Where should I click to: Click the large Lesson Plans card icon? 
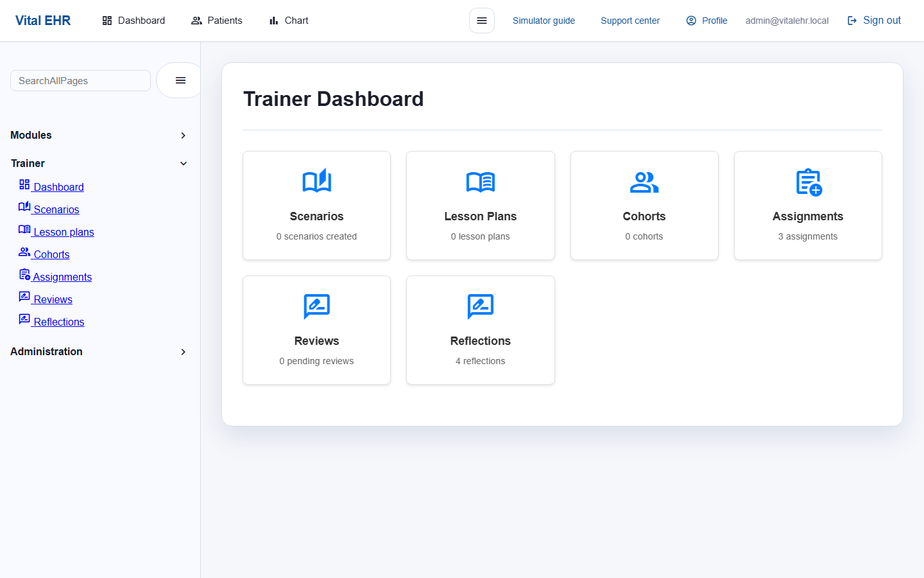pos(481,182)
